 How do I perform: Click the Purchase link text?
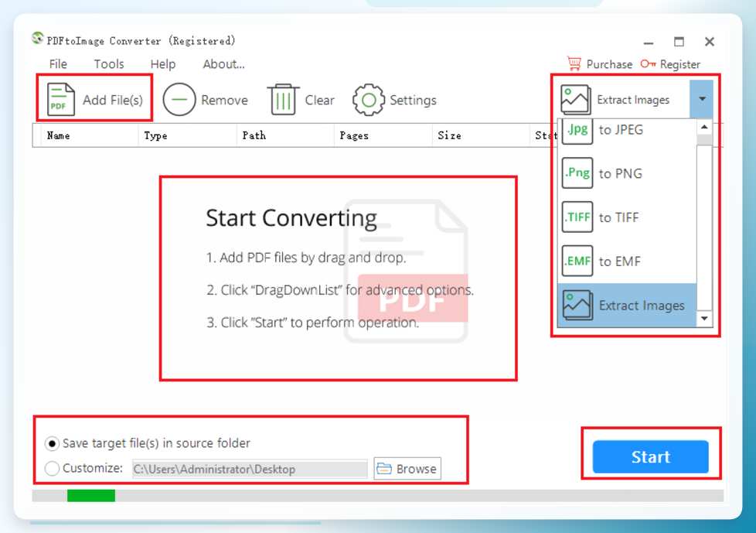609,64
